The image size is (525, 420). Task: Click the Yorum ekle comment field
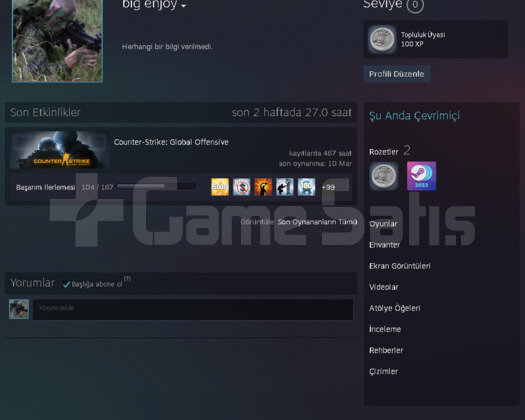click(x=193, y=309)
